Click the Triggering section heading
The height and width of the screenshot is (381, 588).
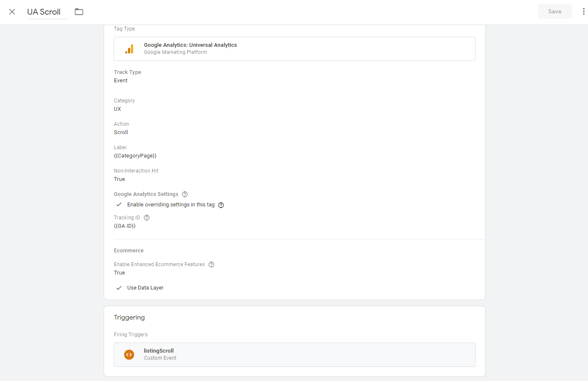click(x=130, y=317)
